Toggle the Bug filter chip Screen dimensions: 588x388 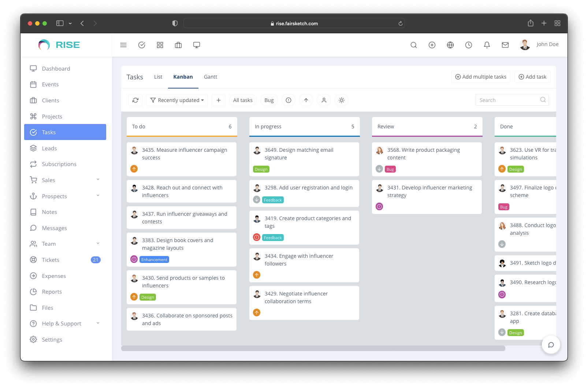(269, 100)
